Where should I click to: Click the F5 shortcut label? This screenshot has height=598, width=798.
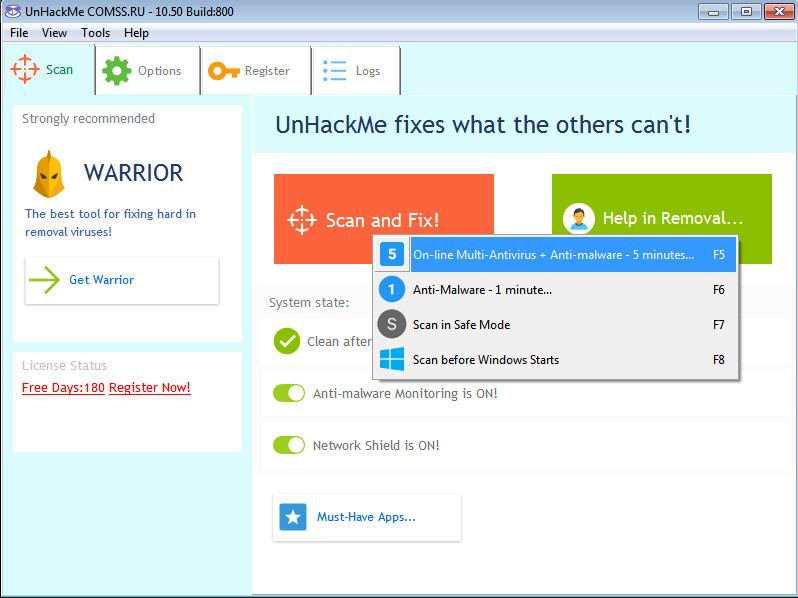(719, 254)
